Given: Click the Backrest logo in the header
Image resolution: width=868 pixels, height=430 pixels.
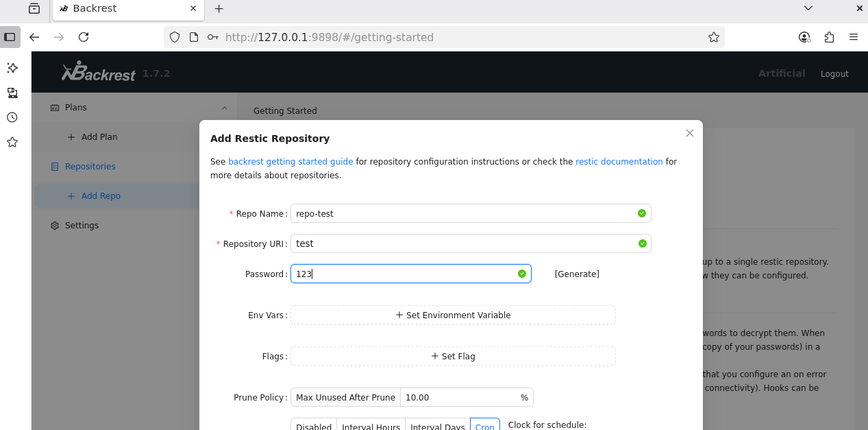Looking at the screenshot, I should click(99, 71).
